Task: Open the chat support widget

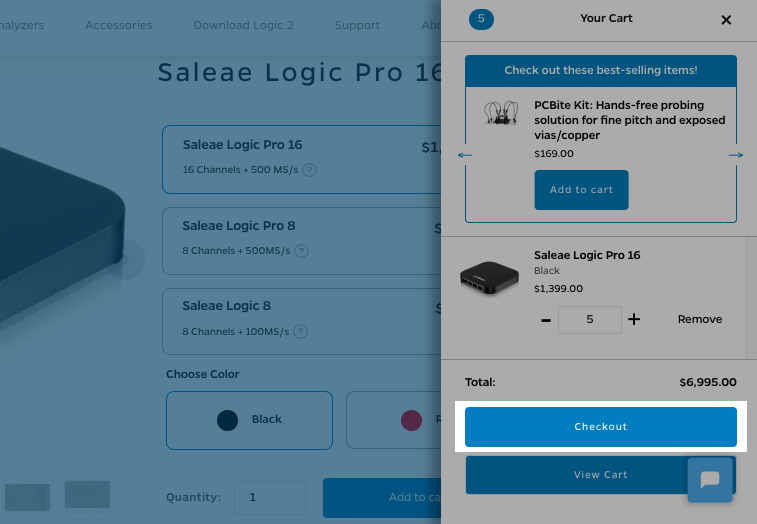Action: tap(710, 480)
